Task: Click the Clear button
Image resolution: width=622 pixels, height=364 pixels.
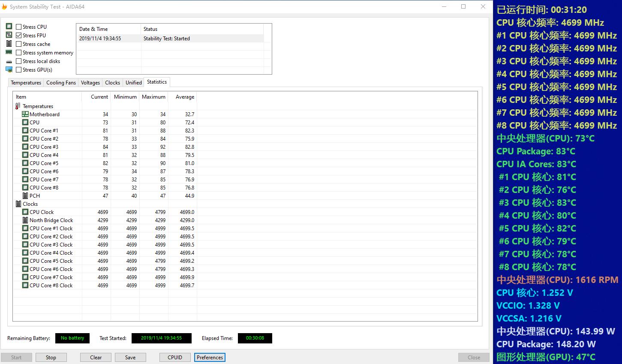Action: 96,357
